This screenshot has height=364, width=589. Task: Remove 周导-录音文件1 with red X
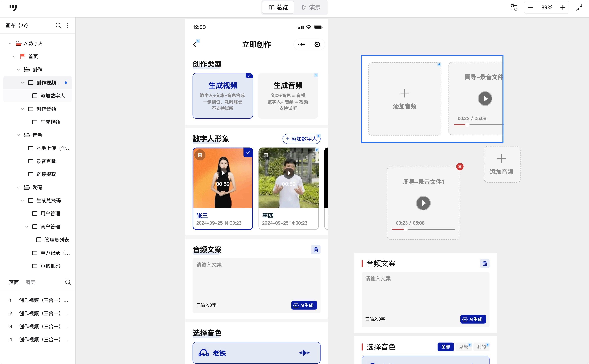point(460,167)
